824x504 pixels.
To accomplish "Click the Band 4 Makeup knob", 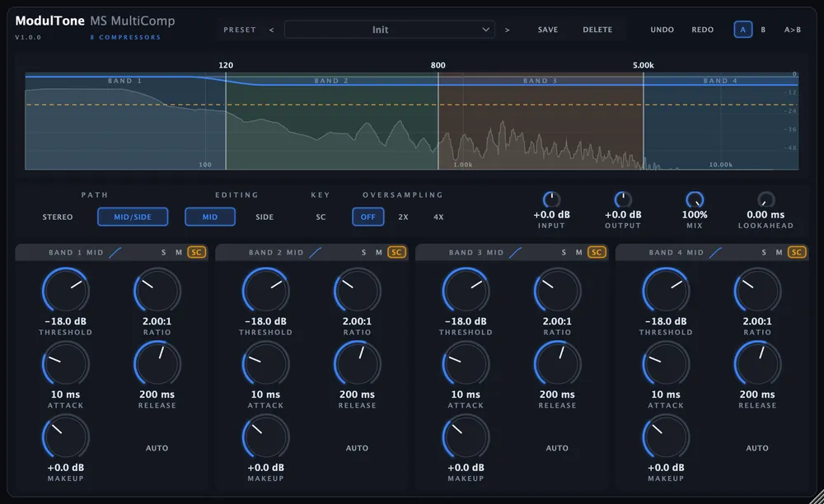I will pyautogui.click(x=666, y=436).
